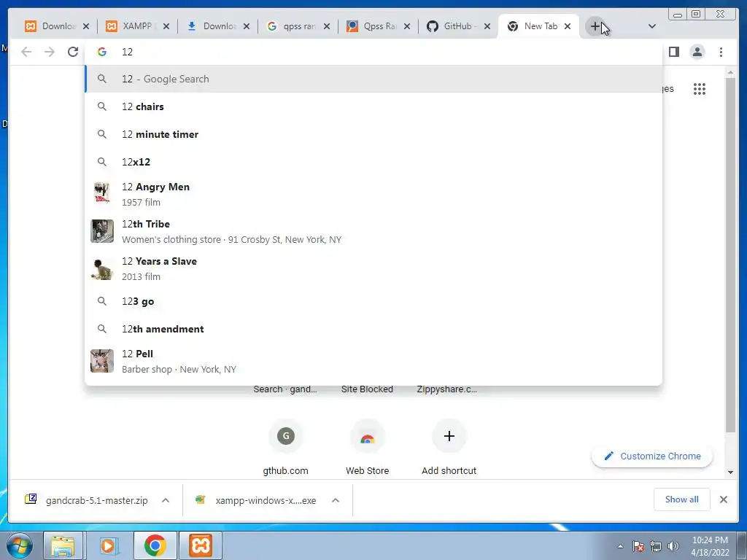Switch to the first Download tab
Screen dimensions: 747x560
tap(50, 26)
